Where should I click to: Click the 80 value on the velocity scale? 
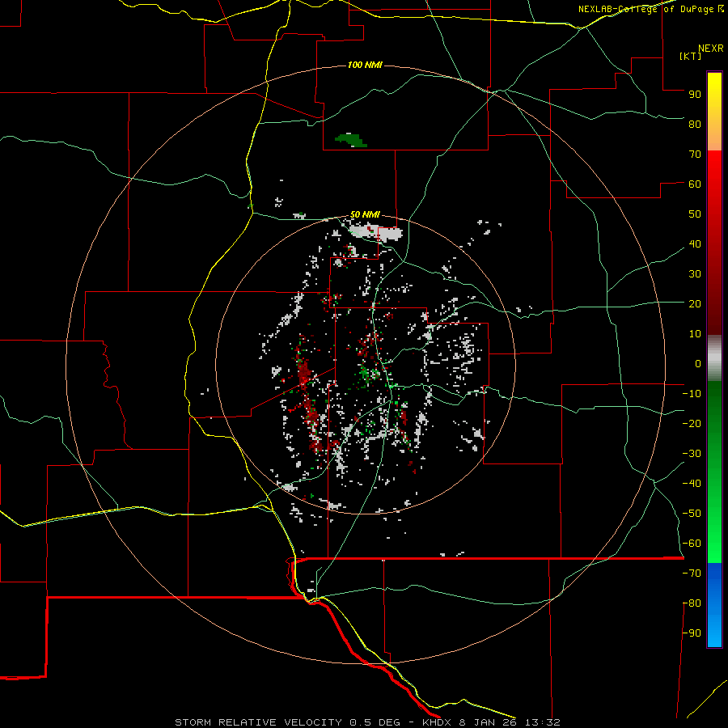click(x=695, y=124)
